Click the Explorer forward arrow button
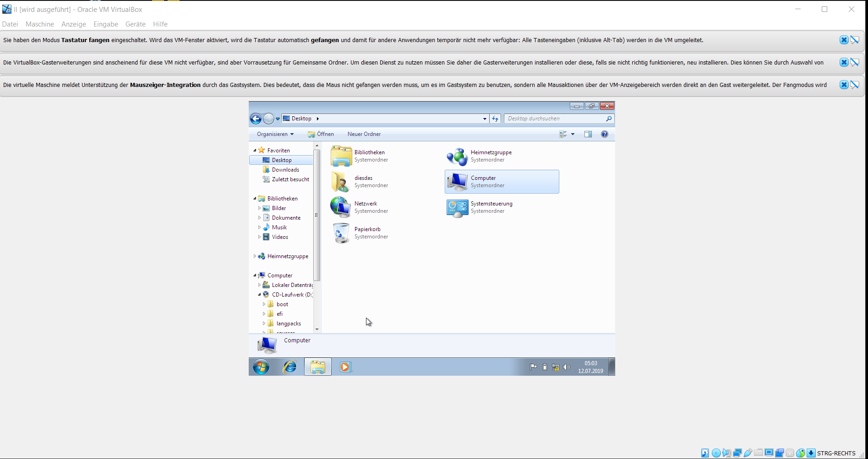 pos(268,119)
